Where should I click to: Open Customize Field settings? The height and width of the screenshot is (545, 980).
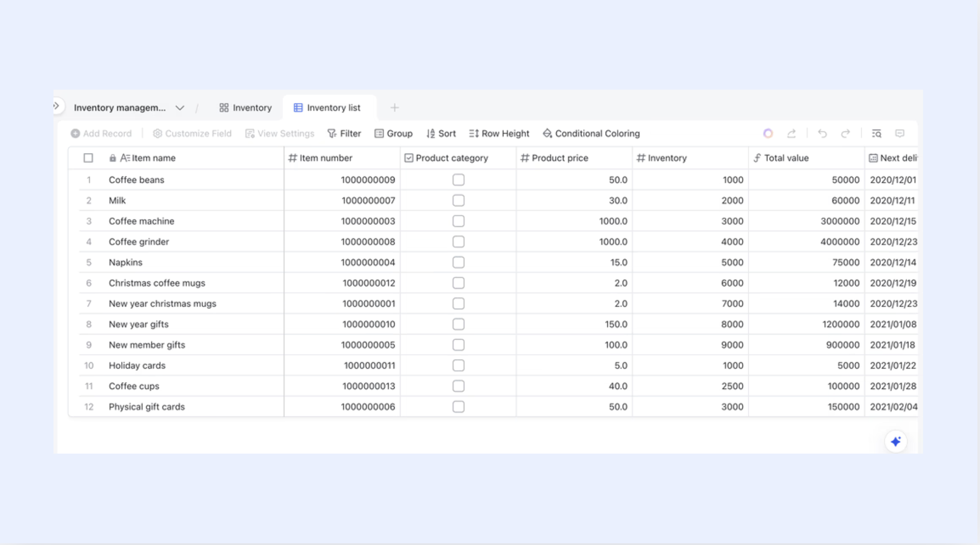(192, 134)
